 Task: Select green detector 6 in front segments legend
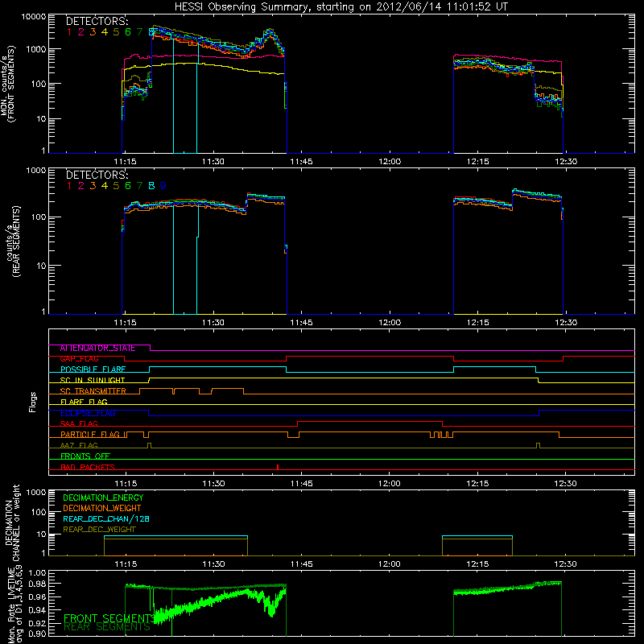click(128, 32)
